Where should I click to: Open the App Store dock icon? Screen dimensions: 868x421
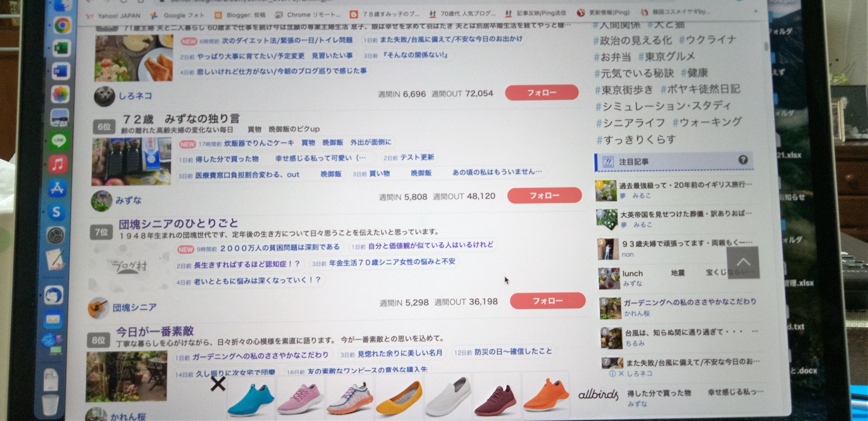tap(57, 188)
